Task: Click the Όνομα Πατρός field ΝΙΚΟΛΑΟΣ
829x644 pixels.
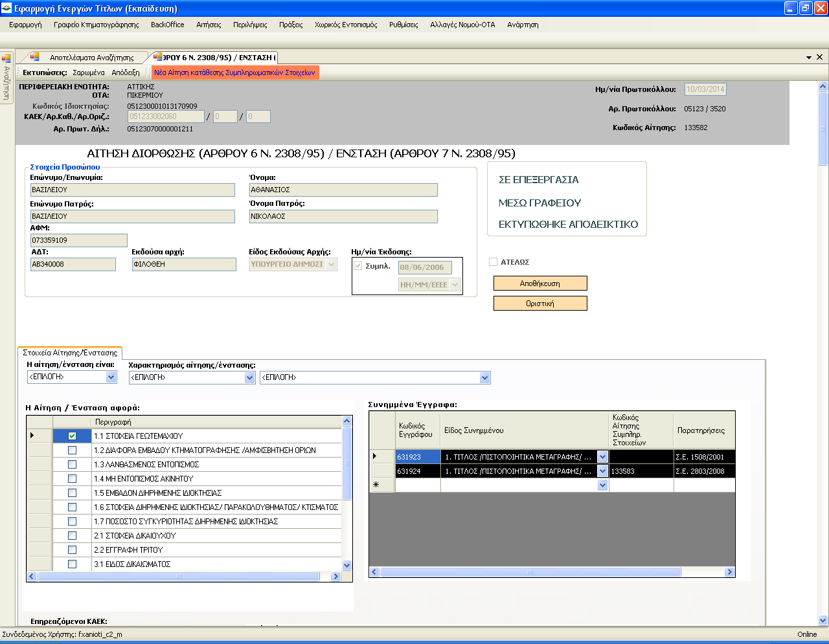Action: coord(343,216)
